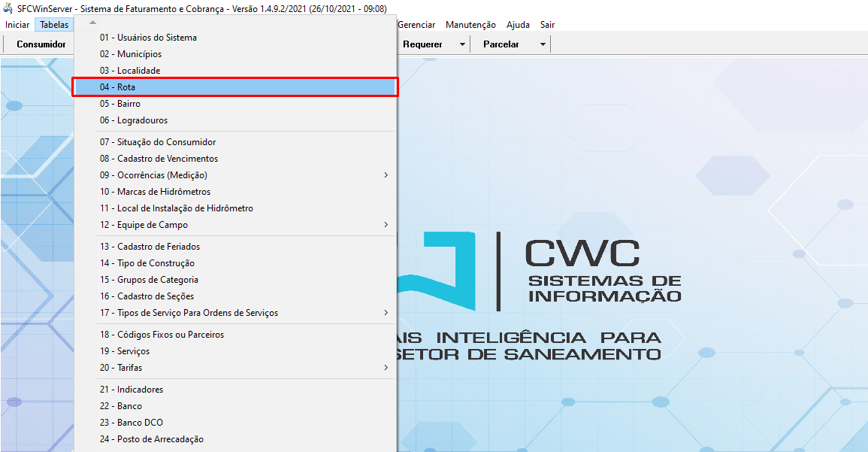Click Sair in the menu bar
This screenshot has width=868, height=452.
(x=547, y=25)
